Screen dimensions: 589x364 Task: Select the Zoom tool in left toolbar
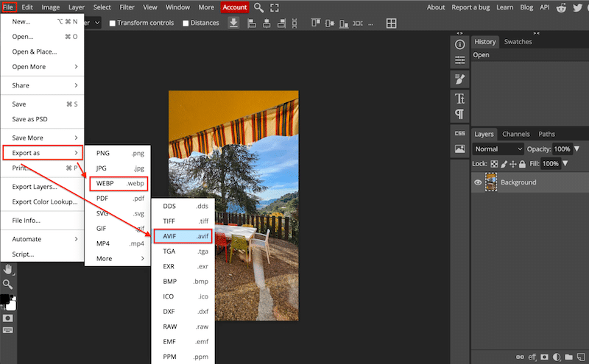(8, 284)
